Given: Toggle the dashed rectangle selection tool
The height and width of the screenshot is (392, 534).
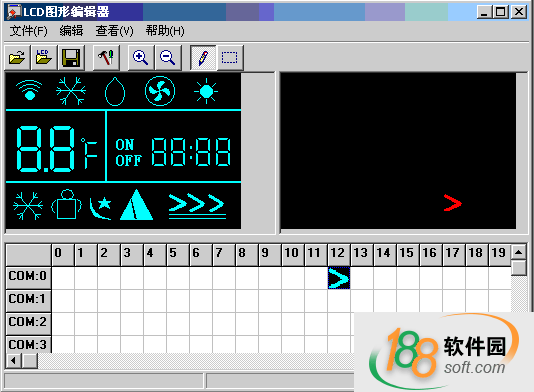Looking at the screenshot, I should point(230,58).
